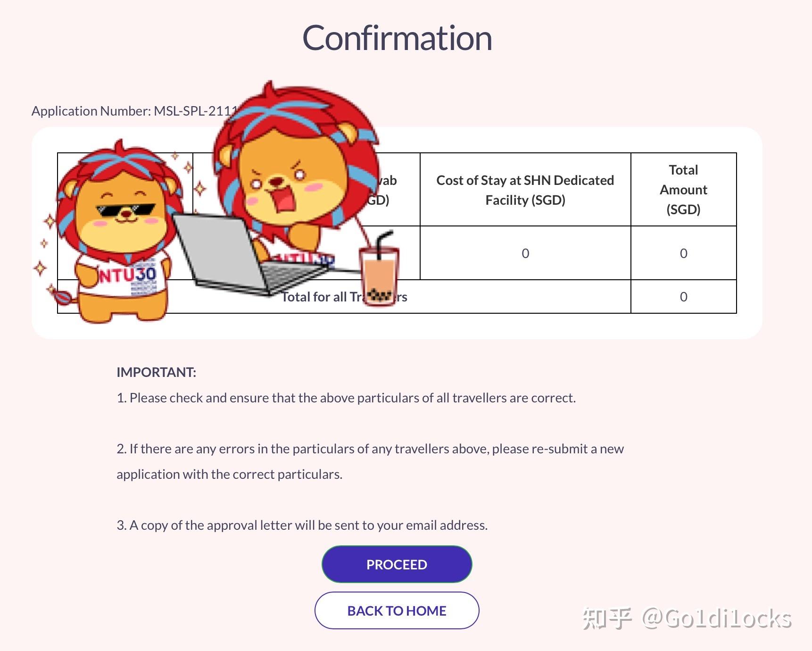Click note 3 about the approval letter email

[x=302, y=525]
